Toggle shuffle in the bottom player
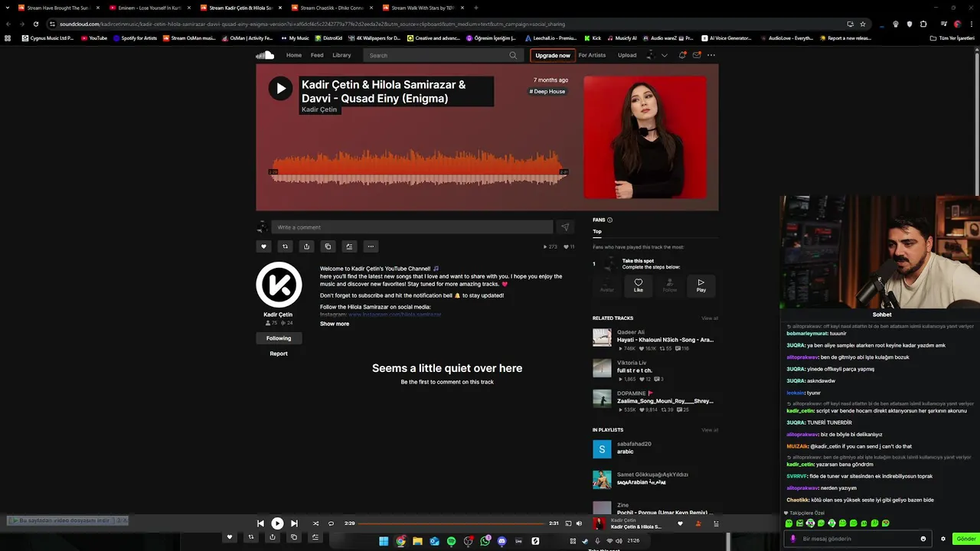This screenshot has width=980, height=551. pos(315,523)
